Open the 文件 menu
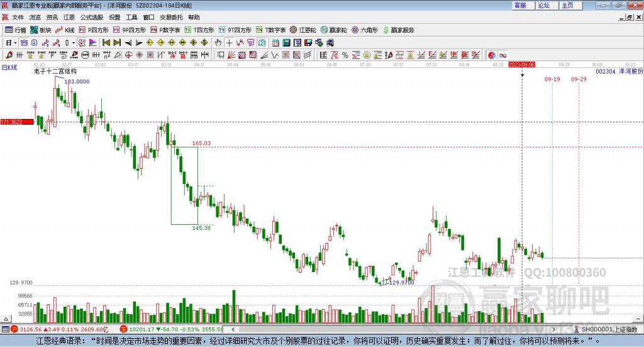This screenshot has width=644, height=347. (x=18, y=17)
